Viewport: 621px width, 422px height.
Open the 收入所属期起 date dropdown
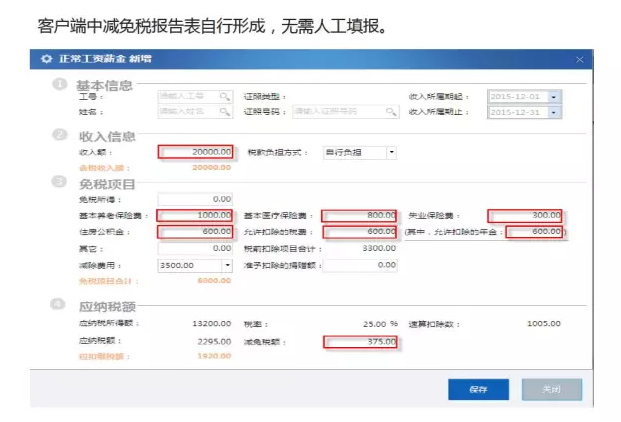pos(554,97)
